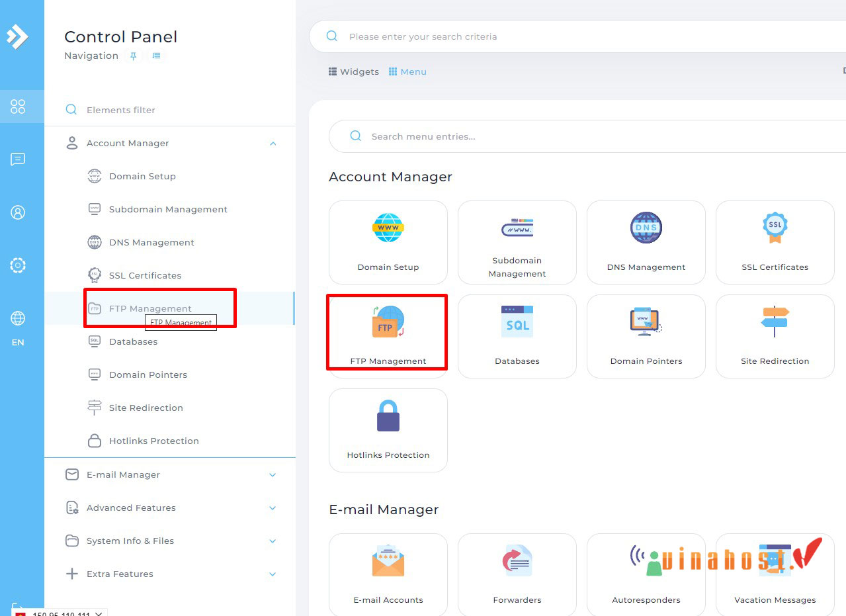Open the dashboard grid icon in left rail
Screen dimensions: 846x616
point(18,107)
